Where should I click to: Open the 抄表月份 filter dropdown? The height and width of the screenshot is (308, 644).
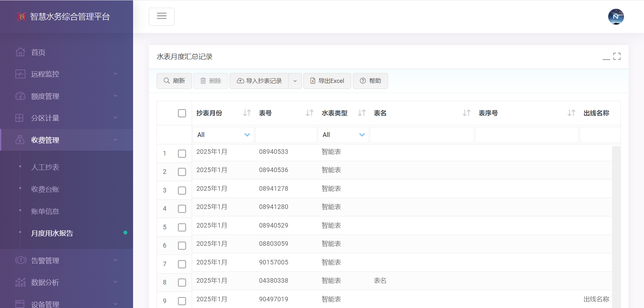click(223, 135)
